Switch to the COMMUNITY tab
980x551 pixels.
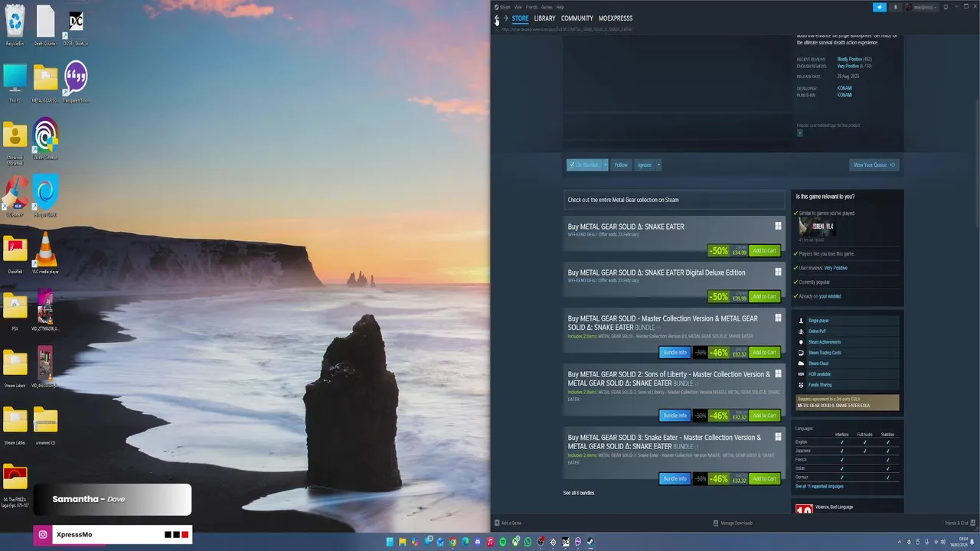point(577,18)
